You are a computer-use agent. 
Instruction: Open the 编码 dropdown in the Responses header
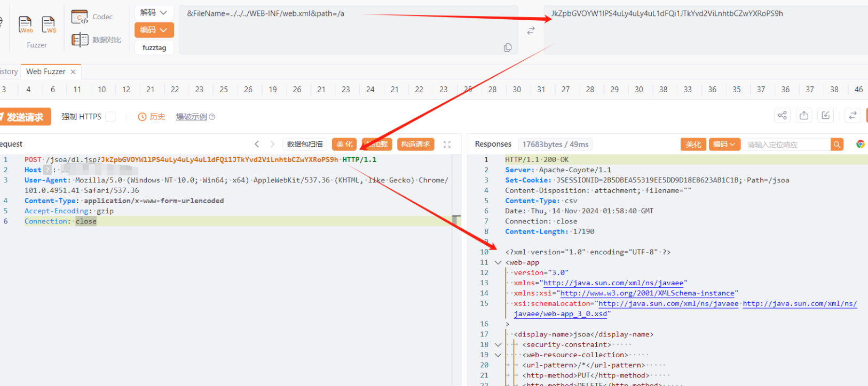724,144
